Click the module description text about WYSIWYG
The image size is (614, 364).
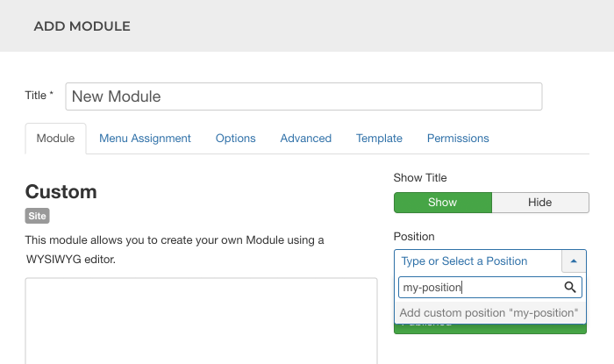[x=175, y=250]
